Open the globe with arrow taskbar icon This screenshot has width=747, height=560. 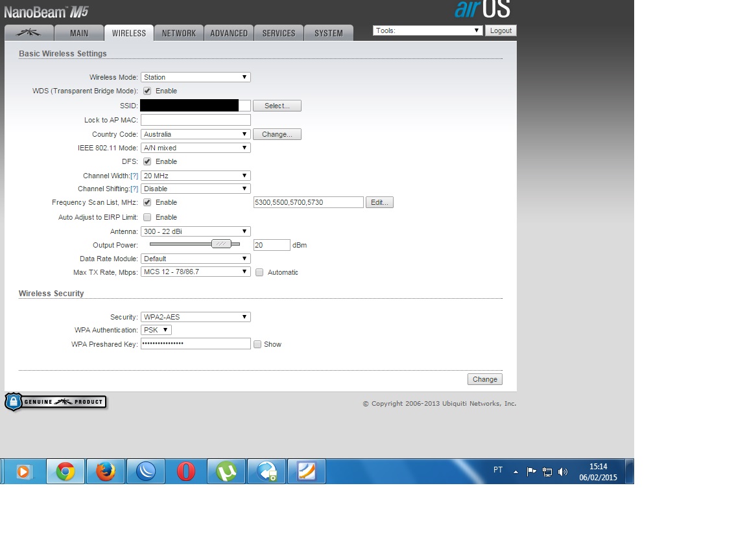(x=267, y=471)
